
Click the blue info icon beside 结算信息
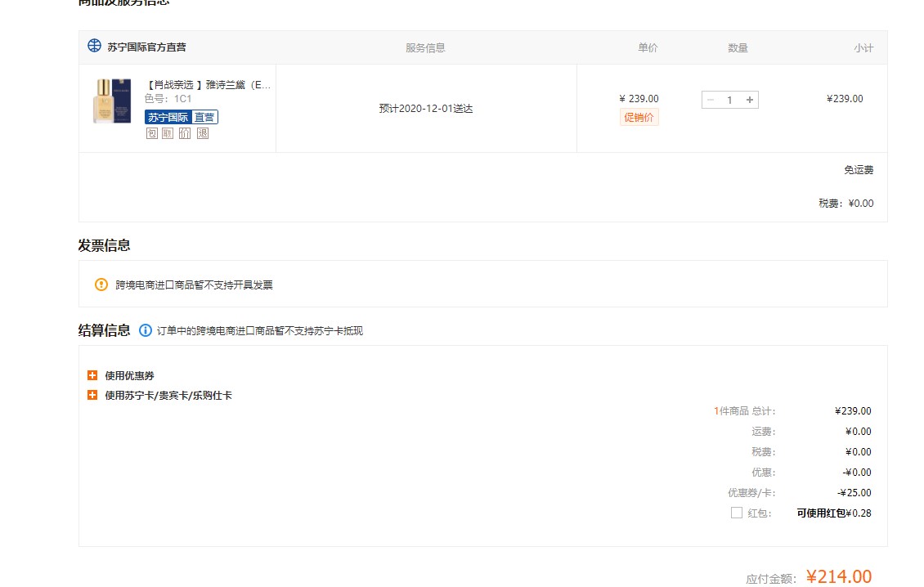pos(145,330)
